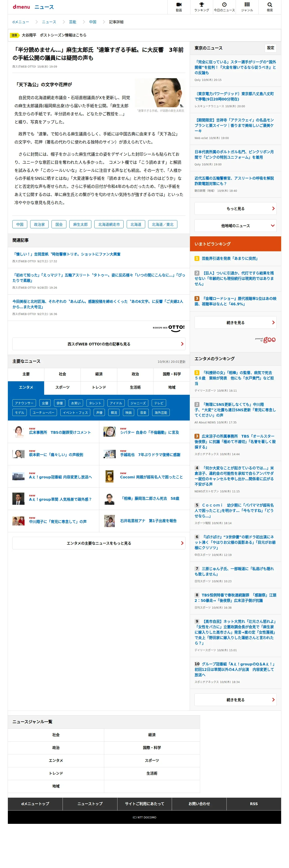Image resolution: width=289 pixels, height=868 pixels.
Task: Click RSS in the footer bar
Action: pyautogui.click(x=254, y=804)
